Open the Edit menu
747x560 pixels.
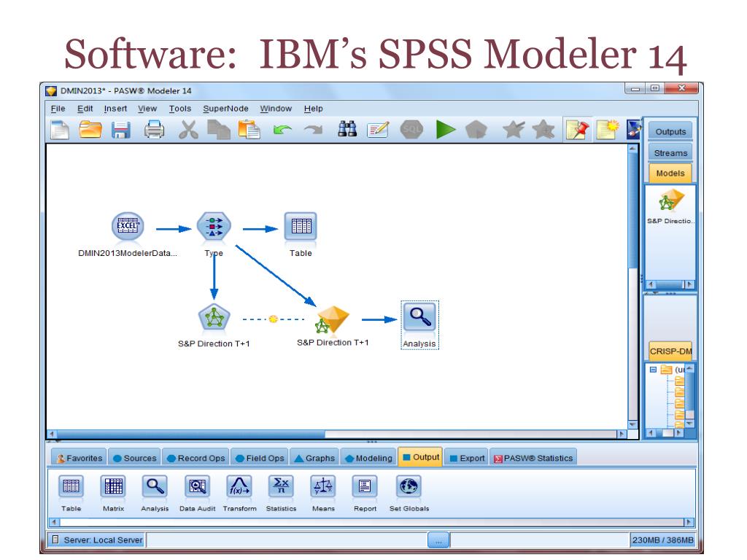[85, 109]
